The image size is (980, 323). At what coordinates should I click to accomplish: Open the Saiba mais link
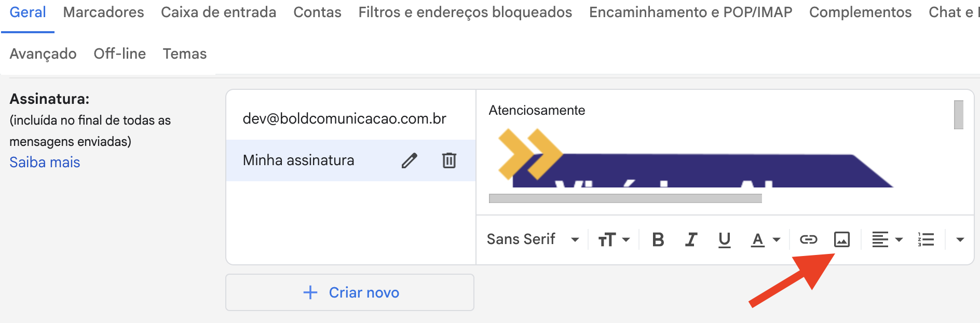pos(45,163)
